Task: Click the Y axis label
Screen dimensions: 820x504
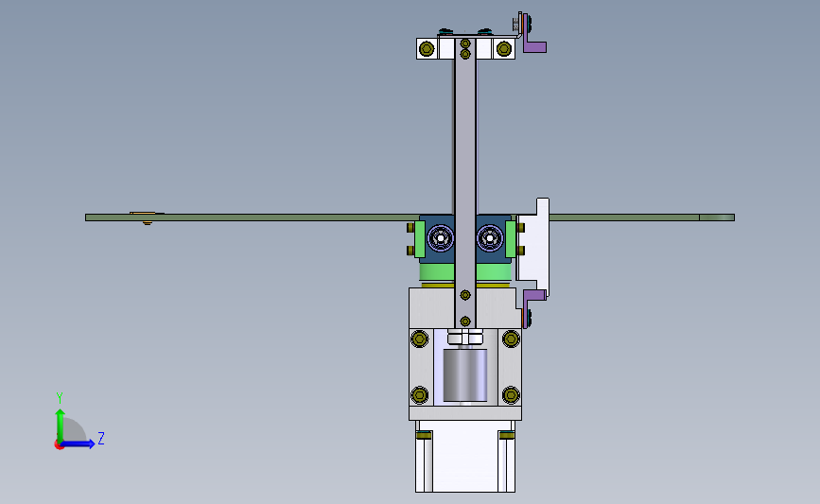Action: (60, 398)
